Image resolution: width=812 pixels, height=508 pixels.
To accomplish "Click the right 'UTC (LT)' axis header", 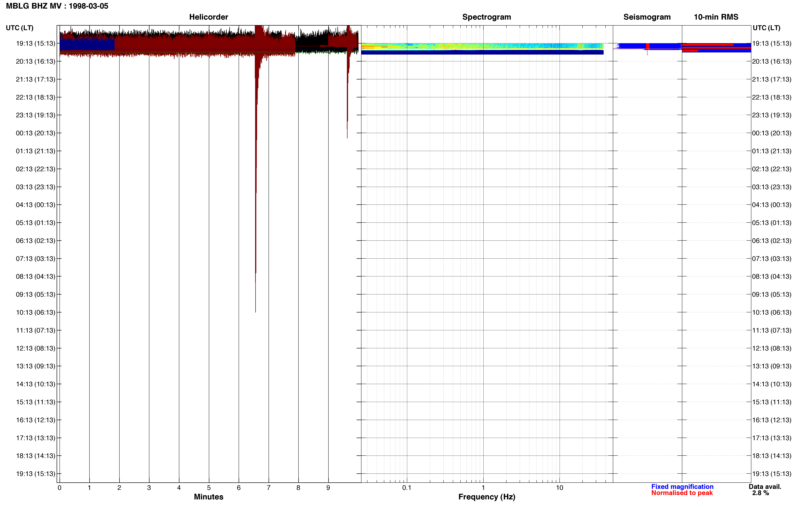I will (x=766, y=28).
